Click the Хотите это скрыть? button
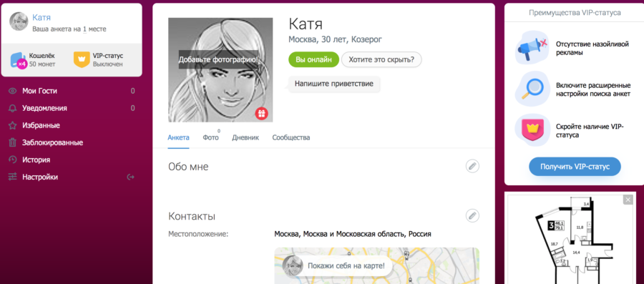This screenshot has height=284, width=644. tap(381, 59)
